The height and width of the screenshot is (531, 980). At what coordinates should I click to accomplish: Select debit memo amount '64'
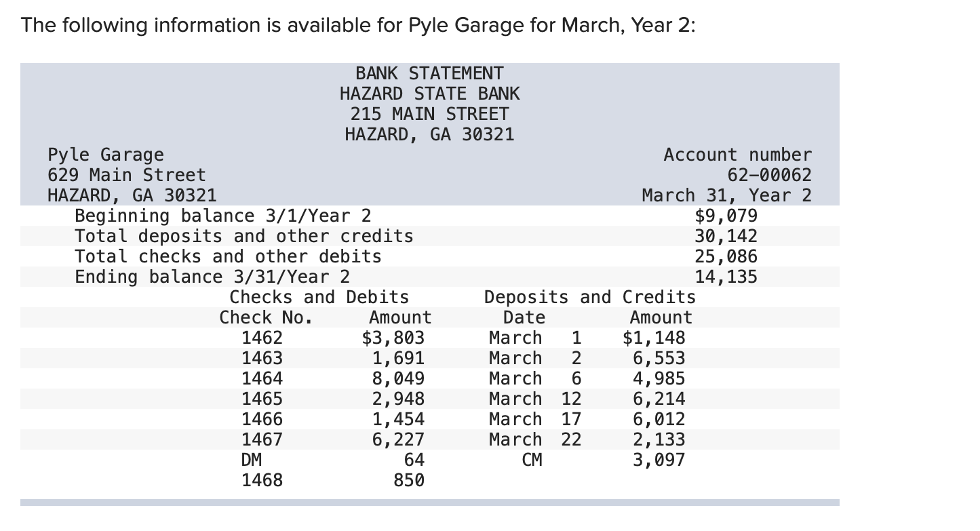coord(414,460)
